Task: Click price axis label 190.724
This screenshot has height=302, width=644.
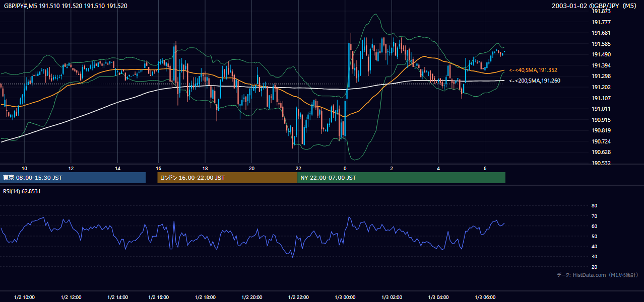Action: click(601, 141)
